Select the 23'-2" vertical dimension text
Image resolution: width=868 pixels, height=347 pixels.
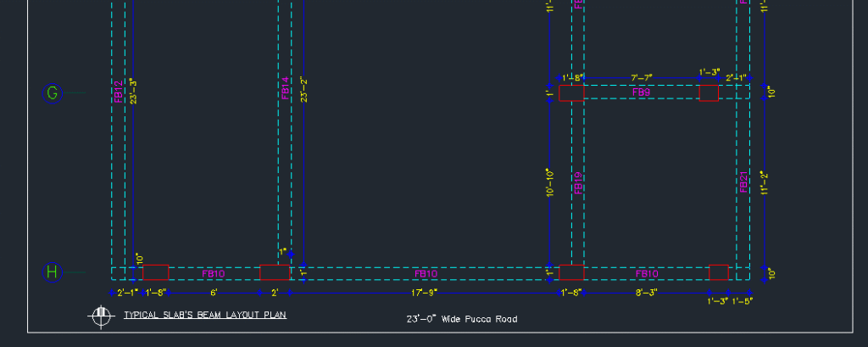point(303,89)
